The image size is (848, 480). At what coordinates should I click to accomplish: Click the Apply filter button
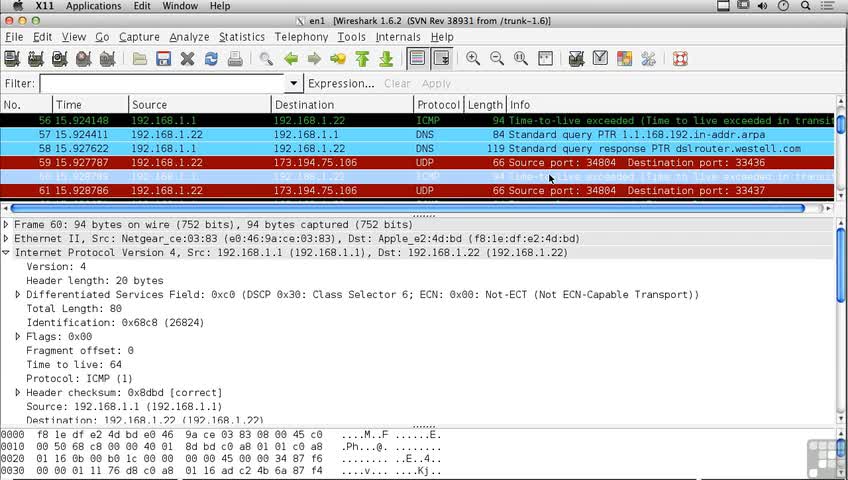436,84
